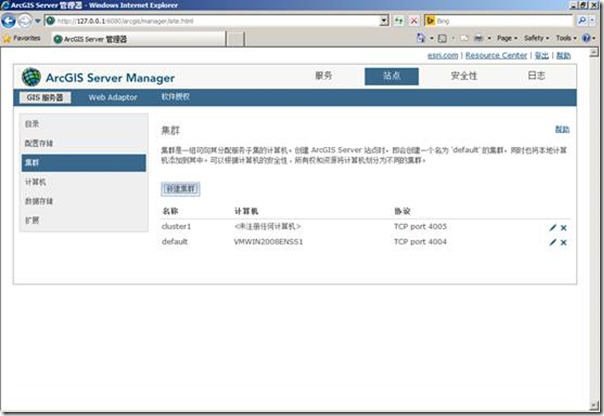Edit the default cluster pencil icon
Image resolution: width=604 pixels, height=416 pixels.
point(553,242)
